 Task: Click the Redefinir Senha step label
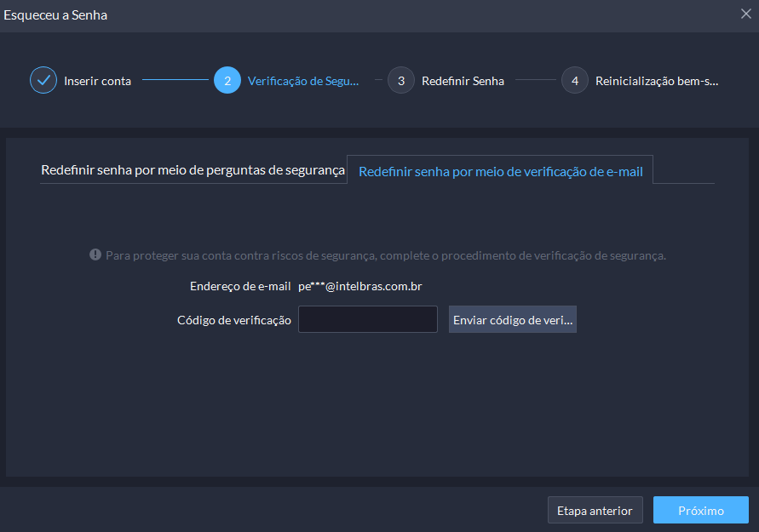463,81
